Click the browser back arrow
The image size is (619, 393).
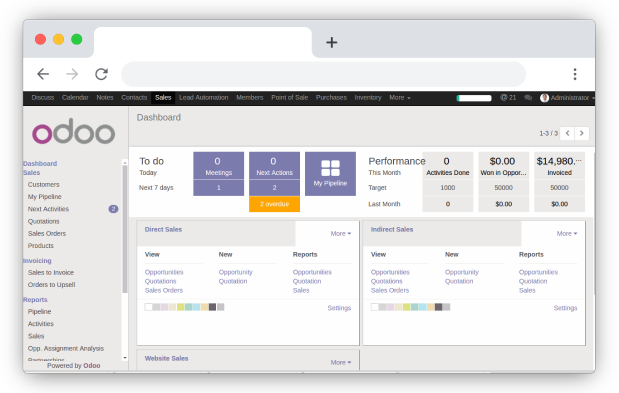click(43, 74)
